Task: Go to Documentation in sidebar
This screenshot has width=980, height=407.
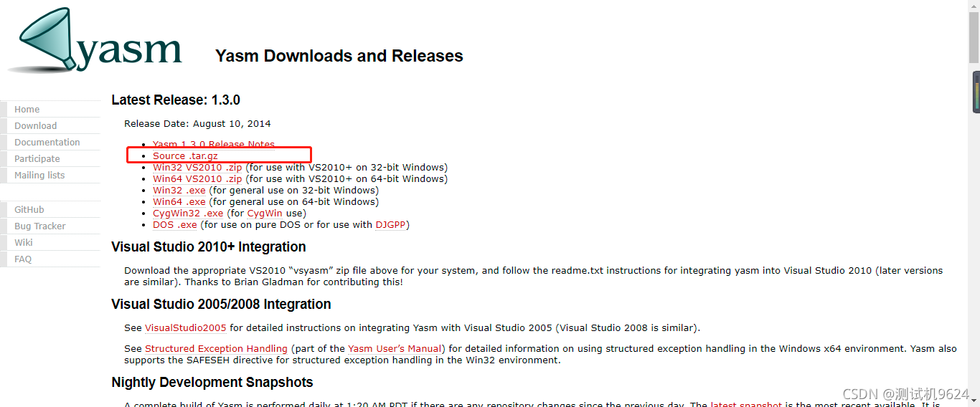Action: pyautogui.click(x=47, y=143)
